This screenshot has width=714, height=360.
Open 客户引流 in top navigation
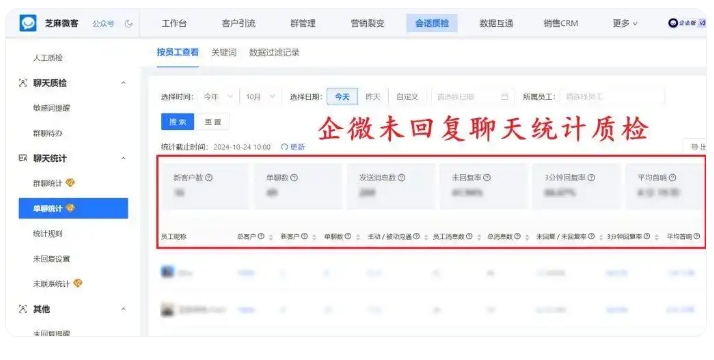tap(239, 23)
